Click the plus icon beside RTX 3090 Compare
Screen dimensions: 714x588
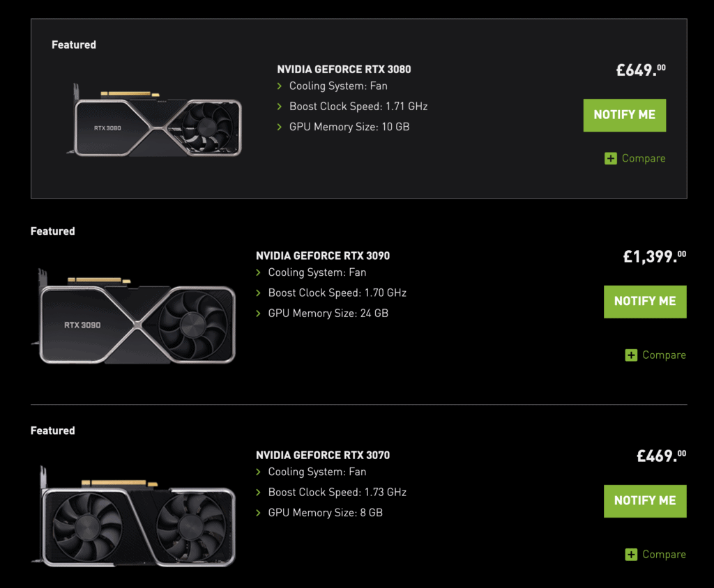(x=631, y=355)
